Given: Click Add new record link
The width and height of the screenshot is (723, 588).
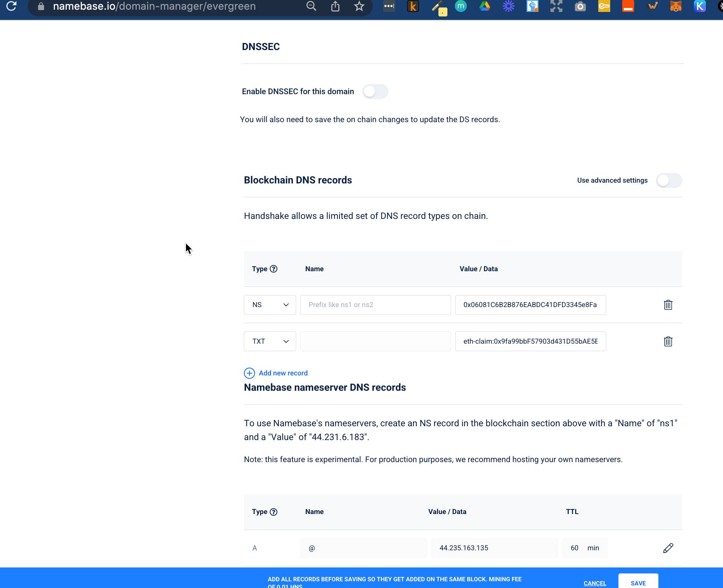Looking at the screenshot, I should click(x=283, y=373).
